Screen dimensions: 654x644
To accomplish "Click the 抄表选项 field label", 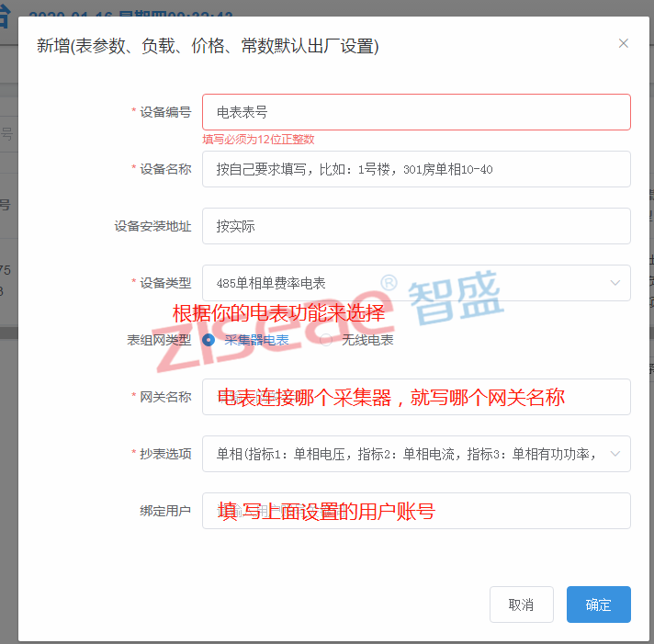I will [165, 454].
